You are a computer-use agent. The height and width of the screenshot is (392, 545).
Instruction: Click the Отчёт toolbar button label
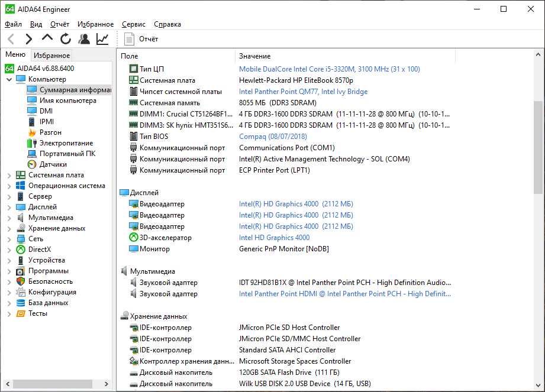coord(149,39)
